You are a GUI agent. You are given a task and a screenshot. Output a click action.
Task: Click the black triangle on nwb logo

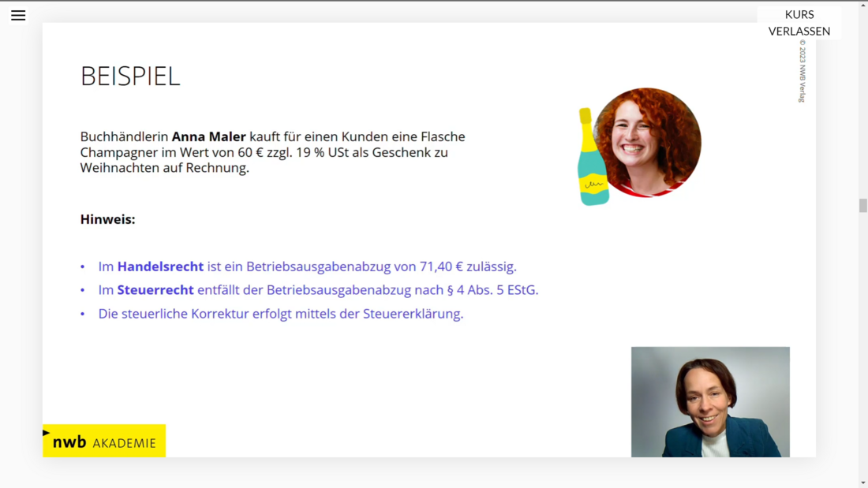47,433
